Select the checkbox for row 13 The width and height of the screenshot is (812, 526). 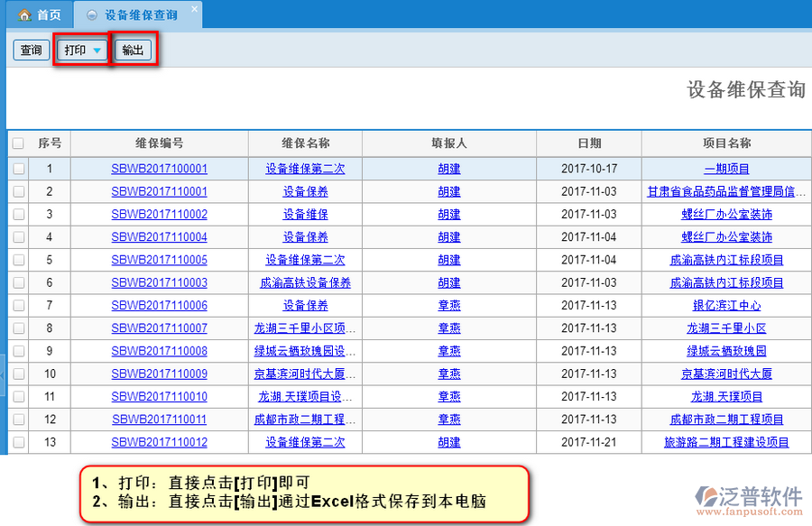(x=18, y=442)
